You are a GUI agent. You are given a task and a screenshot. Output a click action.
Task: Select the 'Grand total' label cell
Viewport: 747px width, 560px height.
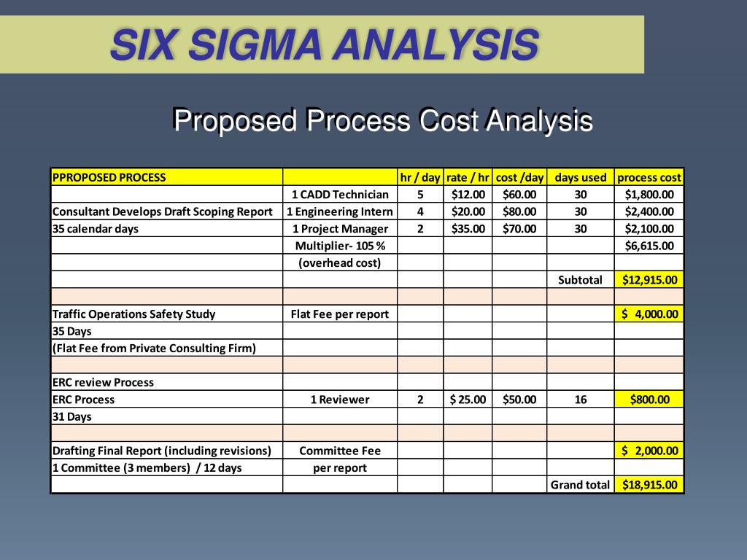pyautogui.click(x=581, y=485)
